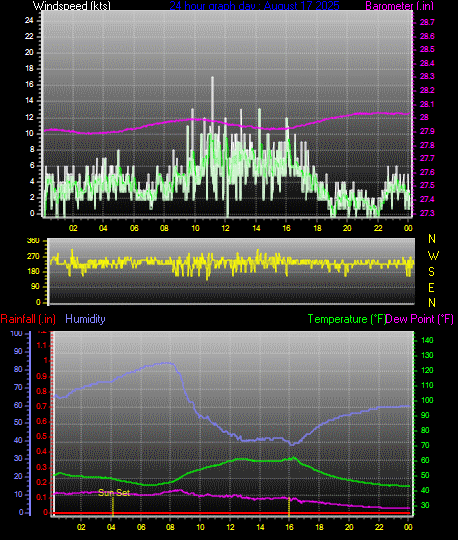458x540 pixels.
Task: Click the 180 wind direction scale value
Action: pos(34,271)
